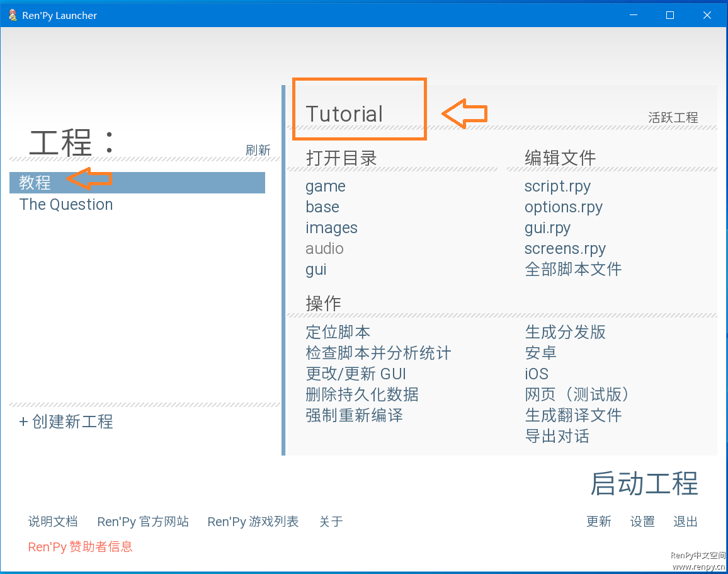Click the Ren'Py Launcher title bar icon
Screen dimensions: 728x574
pos(13,15)
